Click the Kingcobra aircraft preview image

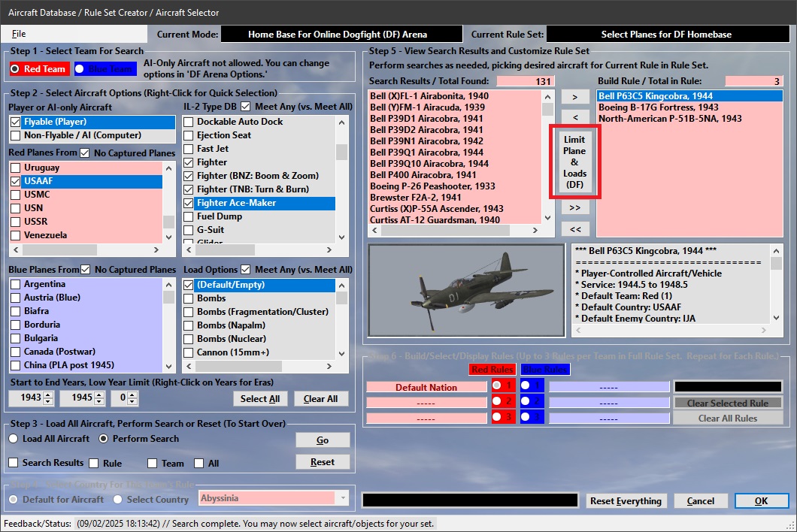coord(467,290)
